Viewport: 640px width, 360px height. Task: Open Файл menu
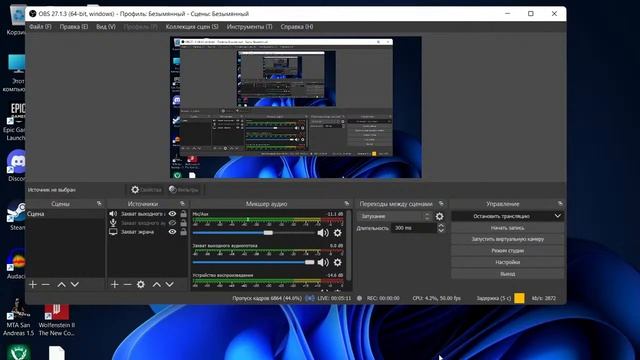point(40,27)
